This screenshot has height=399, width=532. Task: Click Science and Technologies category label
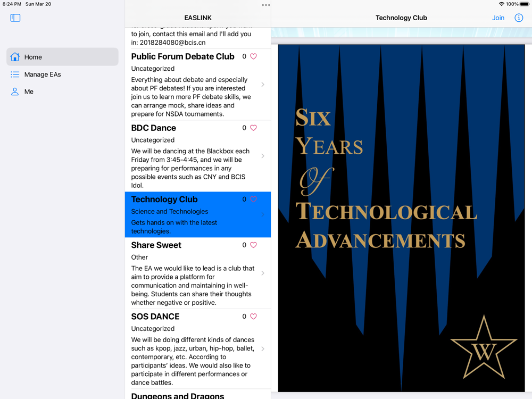coord(170,211)
